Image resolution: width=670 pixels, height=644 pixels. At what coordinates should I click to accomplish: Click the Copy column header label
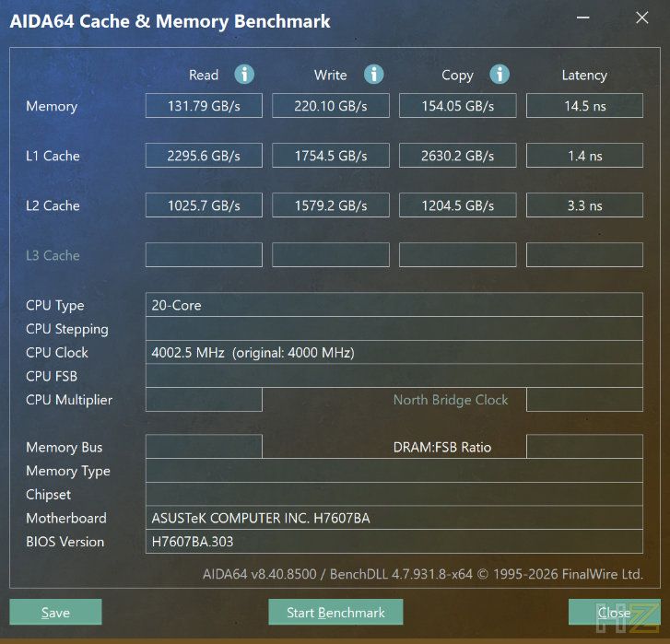point(457,76)
